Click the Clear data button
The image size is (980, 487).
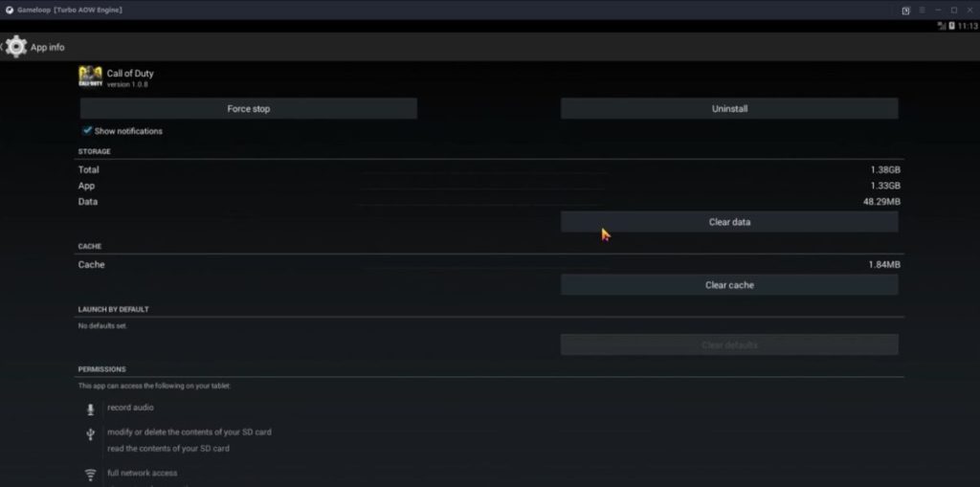pos(729,222)
